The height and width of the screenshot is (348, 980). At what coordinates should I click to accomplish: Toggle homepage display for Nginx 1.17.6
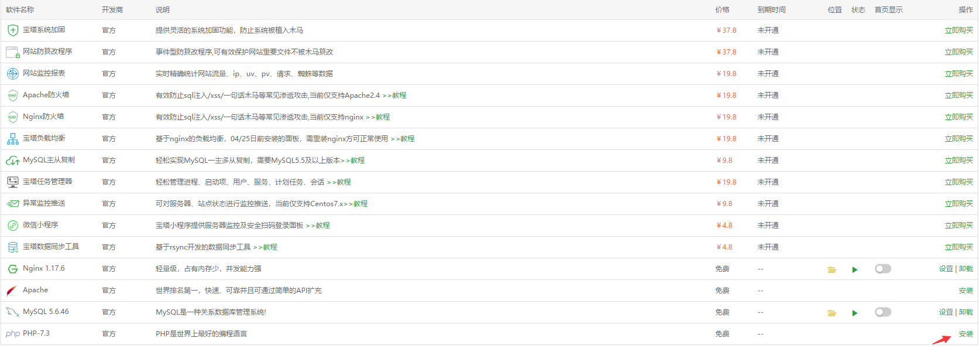click(x=883, y=269)
